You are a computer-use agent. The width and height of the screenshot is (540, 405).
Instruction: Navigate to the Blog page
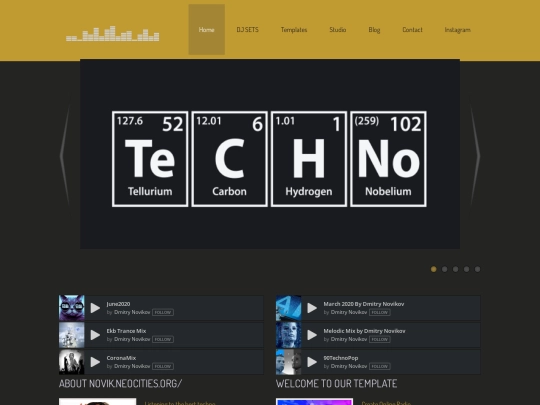pos(374,30)
